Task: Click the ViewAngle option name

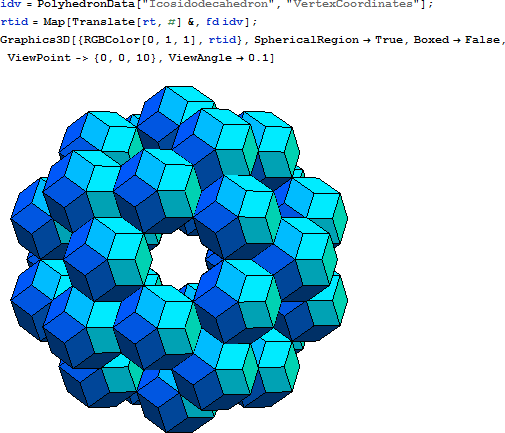Action: click(200, 58)
